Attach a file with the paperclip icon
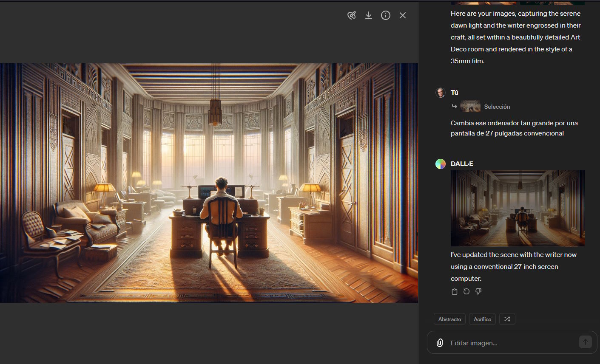Screen dimensions: 600x364 coord(440,343)
